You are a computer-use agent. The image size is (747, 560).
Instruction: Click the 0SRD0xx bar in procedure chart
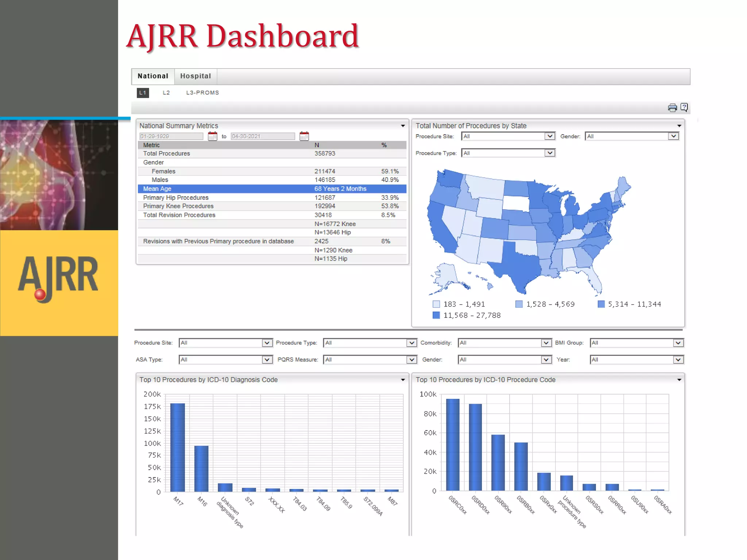(475, 447)
